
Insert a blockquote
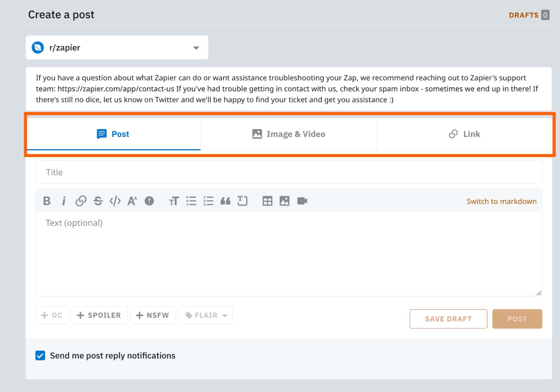click(225, 201)
